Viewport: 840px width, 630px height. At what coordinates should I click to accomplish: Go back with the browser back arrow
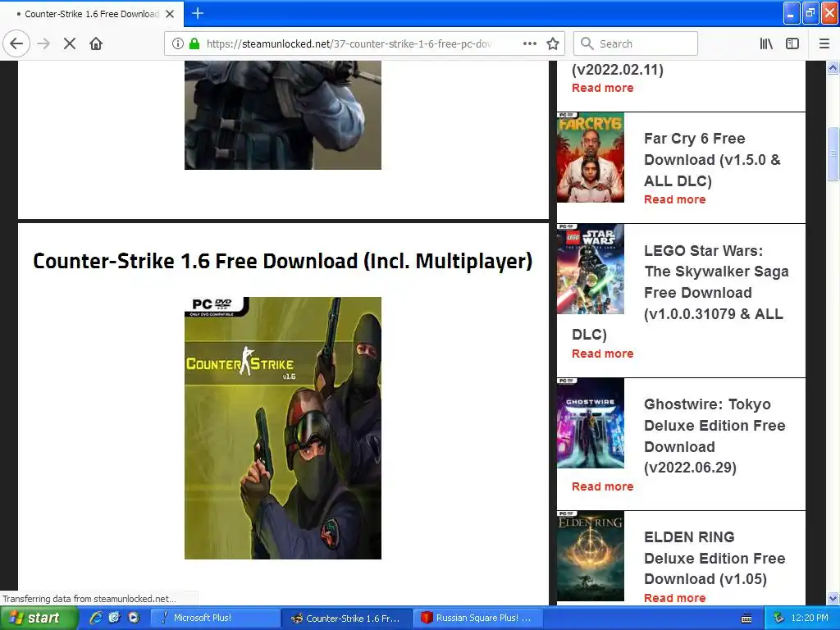coord(16,43)
